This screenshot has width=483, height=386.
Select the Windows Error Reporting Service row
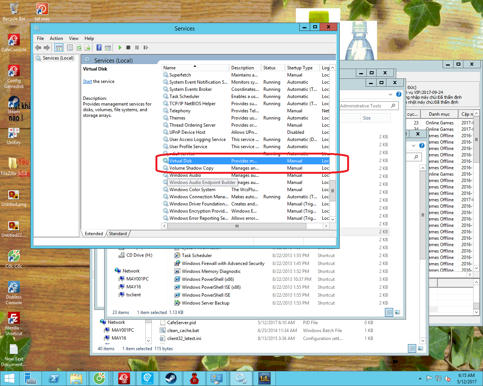[x=246, y=218]
